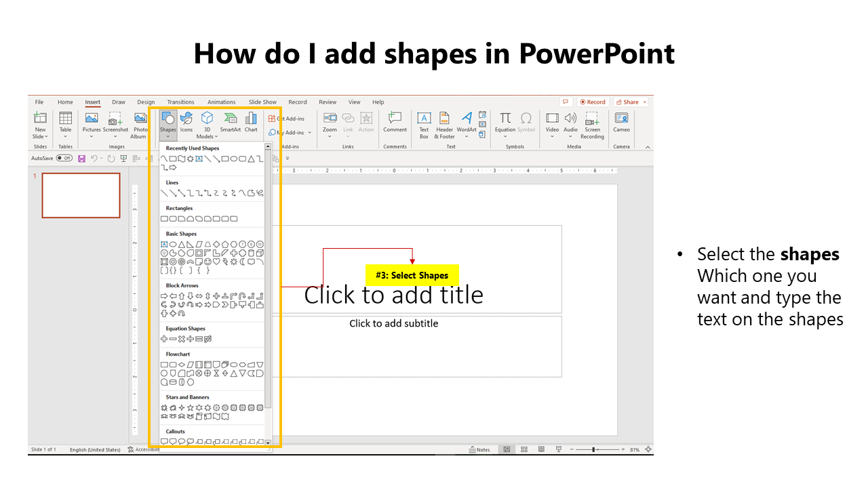Collapse the ribbon with the chevron

click(x=647, y=147)
